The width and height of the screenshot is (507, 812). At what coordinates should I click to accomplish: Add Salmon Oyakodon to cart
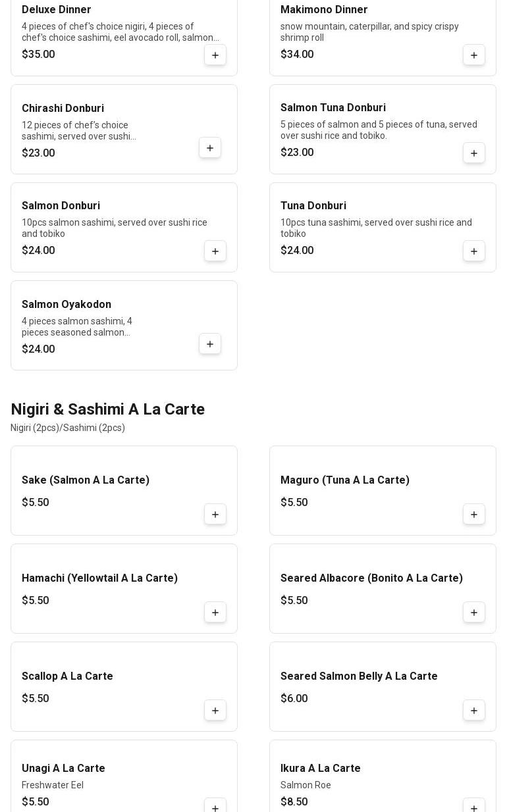[x=210, y=344]
